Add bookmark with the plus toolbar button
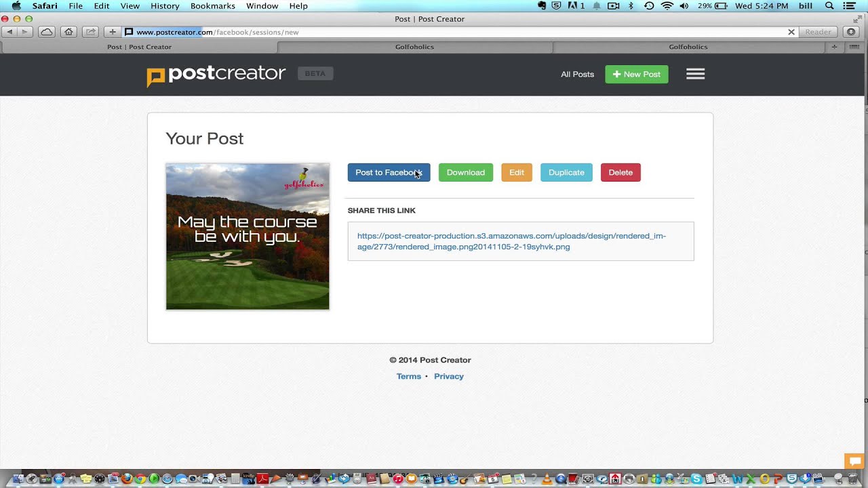The width and height of the screenshot is (868, 488). [113, 32]
